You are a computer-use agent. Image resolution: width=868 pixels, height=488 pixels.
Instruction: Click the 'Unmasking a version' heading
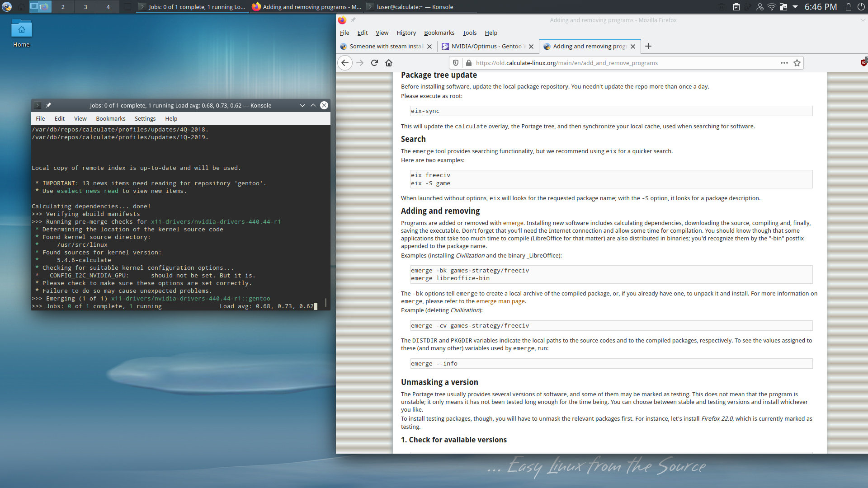point(439,382)
